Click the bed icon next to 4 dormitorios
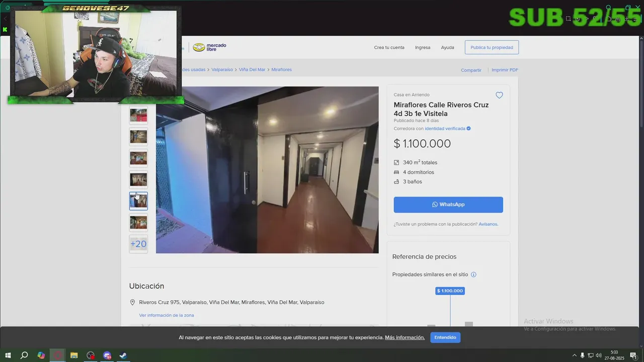644x362 pixels. point(396,172)
